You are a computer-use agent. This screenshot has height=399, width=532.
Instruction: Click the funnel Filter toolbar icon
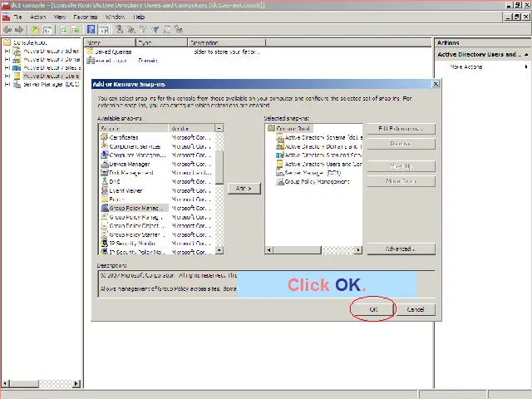(x=155, y=30)
